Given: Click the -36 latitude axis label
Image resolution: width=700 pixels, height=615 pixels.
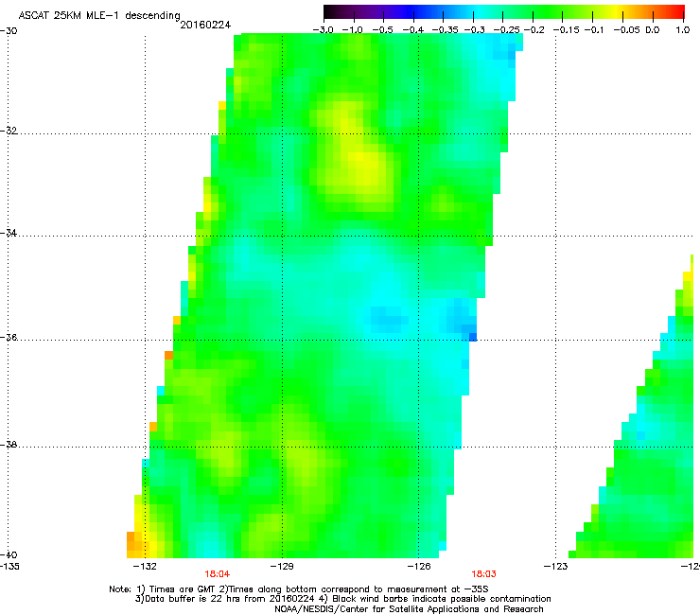Looking at the screenshot, I should pos(9,337).
